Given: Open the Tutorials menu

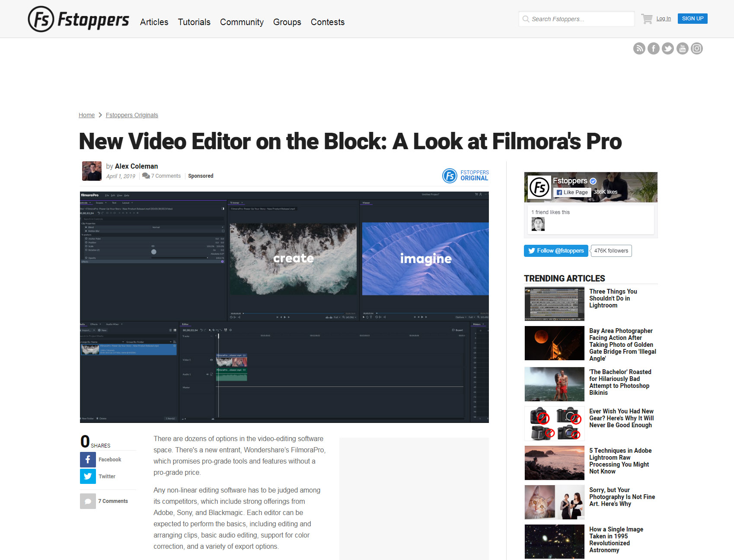Looking at the screenshot, I should click(194, 22).
